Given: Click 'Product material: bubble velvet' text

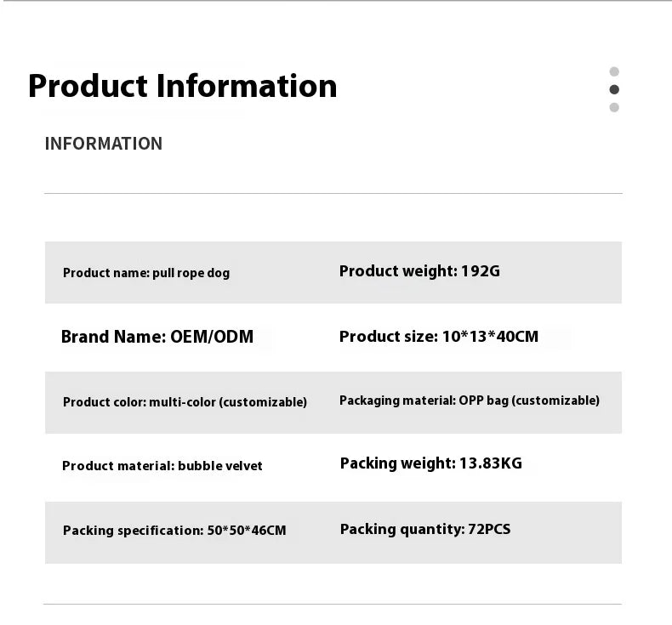Looking at the screenshot, I should coord(162,466).
